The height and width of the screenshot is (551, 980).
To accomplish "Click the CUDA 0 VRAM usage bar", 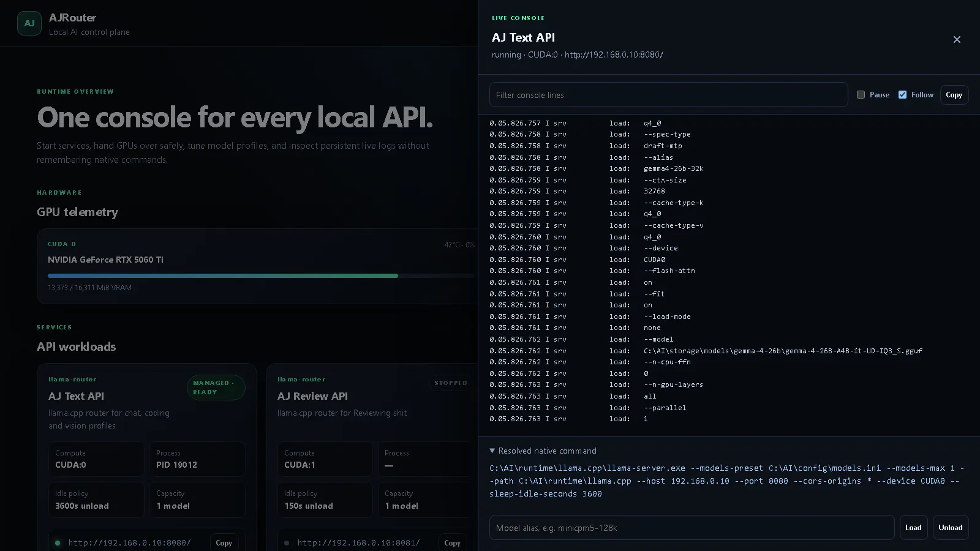I will (262, 276).
